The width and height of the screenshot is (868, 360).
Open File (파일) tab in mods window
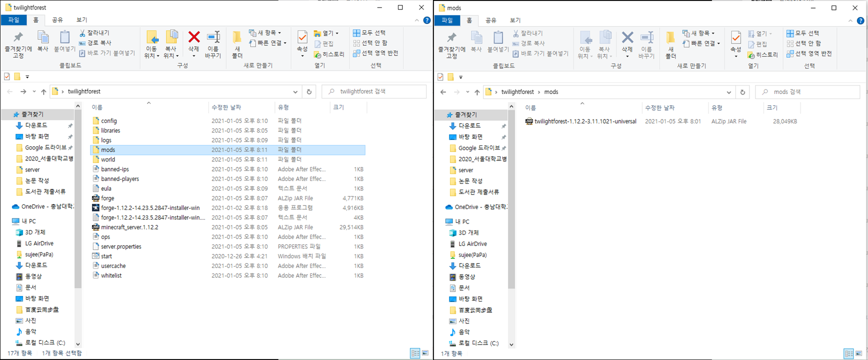coord(447,20)
